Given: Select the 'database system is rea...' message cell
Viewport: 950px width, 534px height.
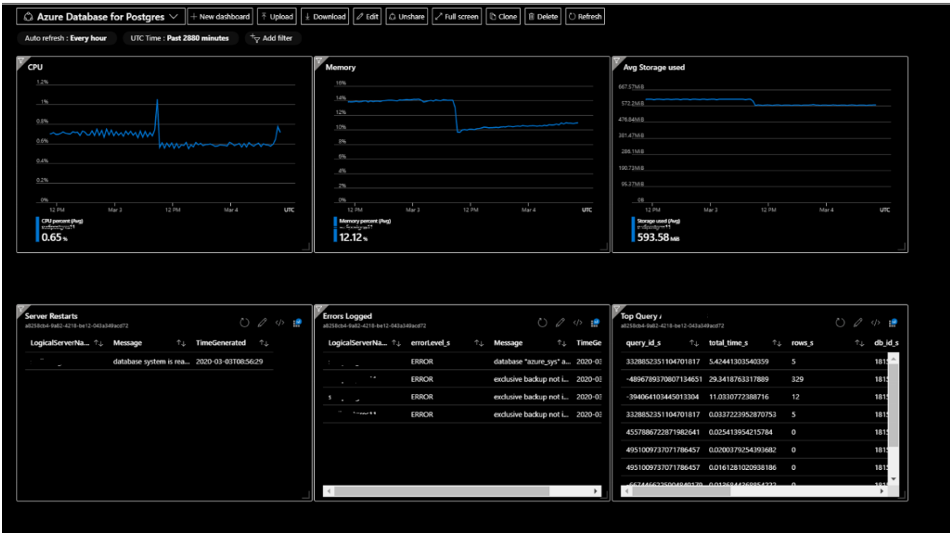Looking at the screenshot, I should 151,361.
